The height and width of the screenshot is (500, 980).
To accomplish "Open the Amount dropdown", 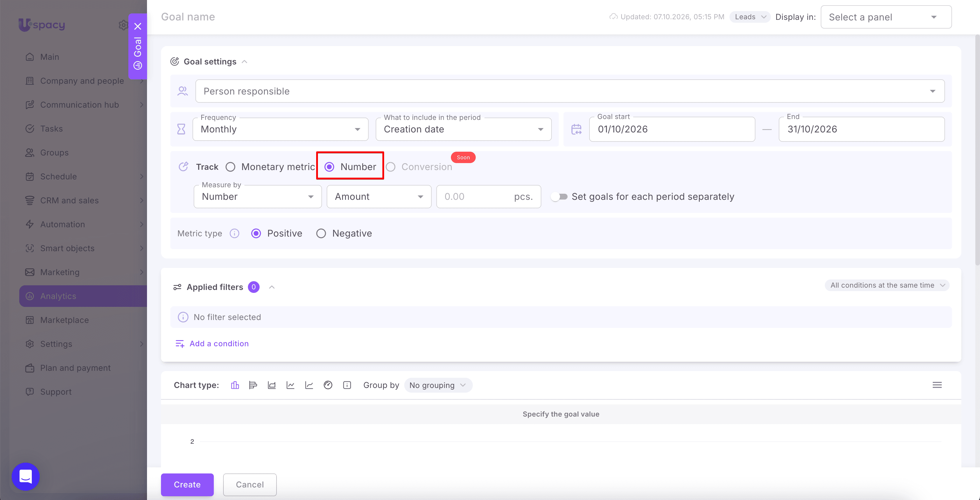I will (379, 197).
